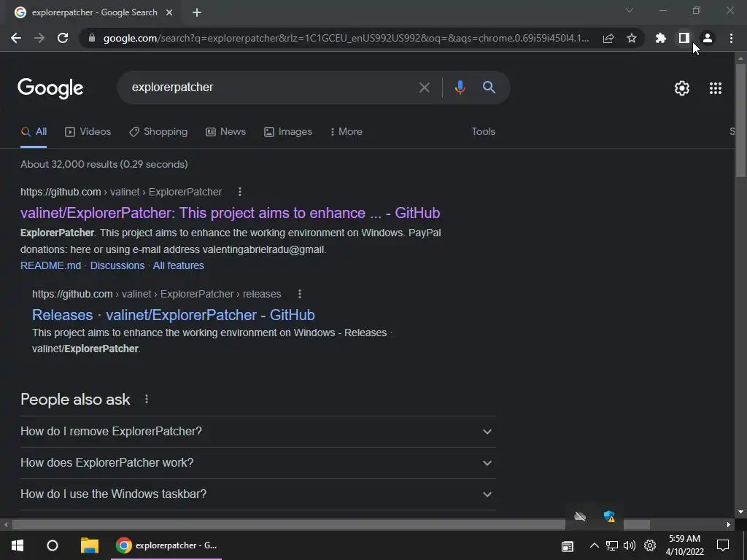
Task: Open a new tab with the plus button
Action: (197, 13)
